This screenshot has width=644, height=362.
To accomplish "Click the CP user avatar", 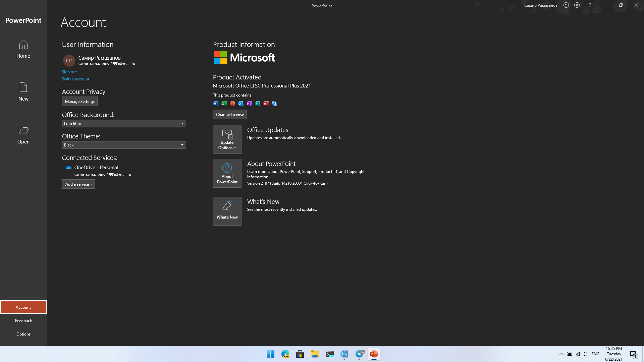I will click(69, 61).
